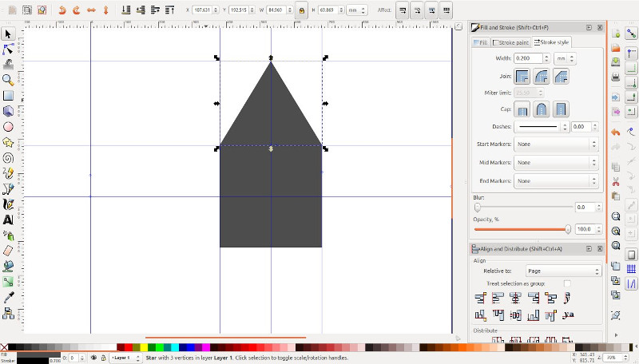This screenshot has width=639, height=364.
Task: Open the Dashes pattern dropdown
Action: click(542, 127)
